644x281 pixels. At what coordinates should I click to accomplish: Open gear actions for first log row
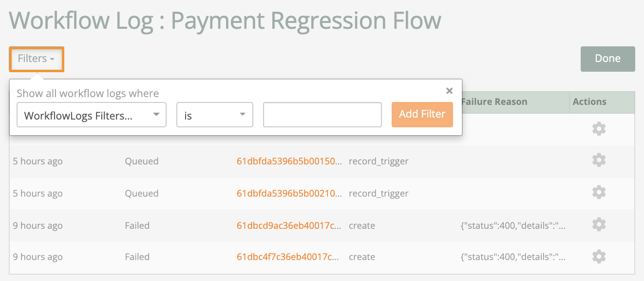point(599,129)
